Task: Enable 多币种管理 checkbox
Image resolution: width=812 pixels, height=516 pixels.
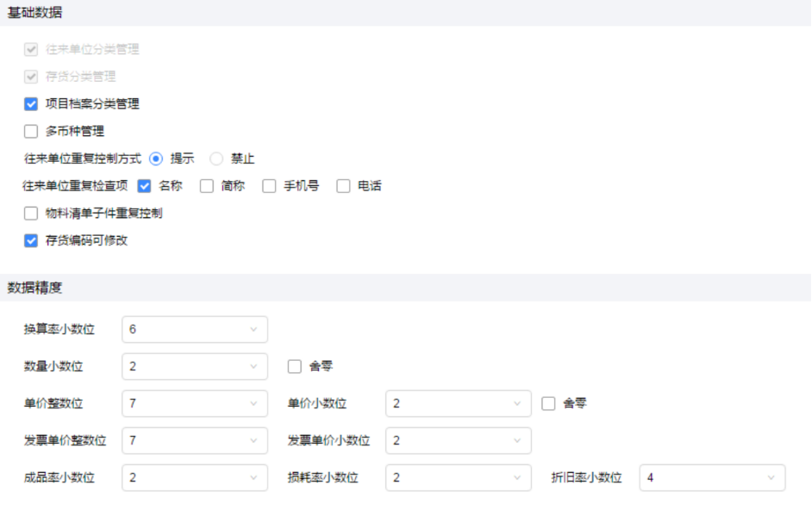Action: pos(31,132)
